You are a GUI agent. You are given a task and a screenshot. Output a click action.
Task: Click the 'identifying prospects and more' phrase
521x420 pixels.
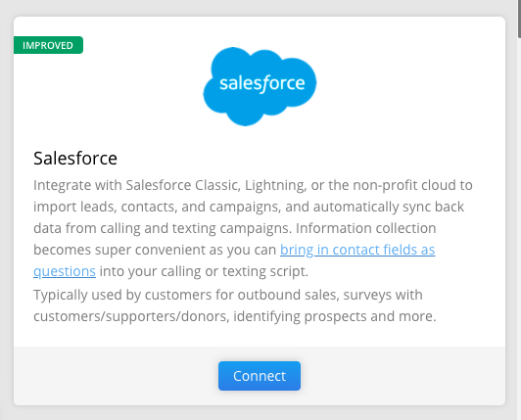tap(335, 316)
